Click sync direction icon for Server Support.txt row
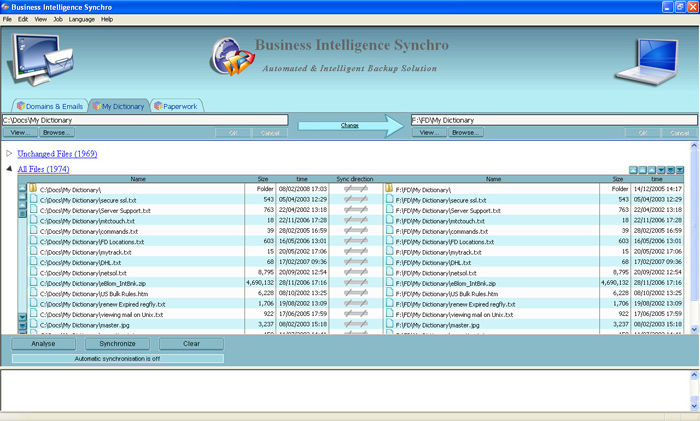 [x=356, y=210]
